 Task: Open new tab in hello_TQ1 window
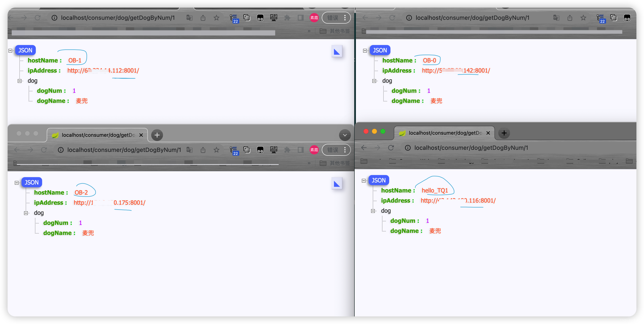click(504, 133)
